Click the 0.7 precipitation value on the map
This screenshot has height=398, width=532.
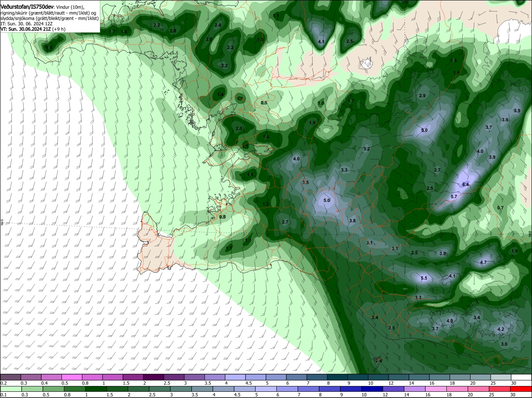coord(500,208)
